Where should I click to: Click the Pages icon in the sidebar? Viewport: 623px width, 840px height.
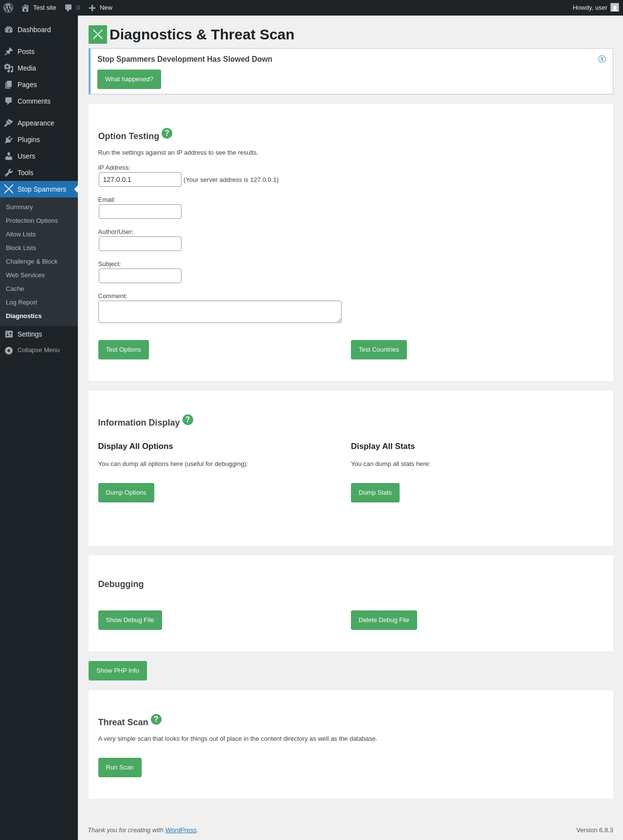pos(9,85)
